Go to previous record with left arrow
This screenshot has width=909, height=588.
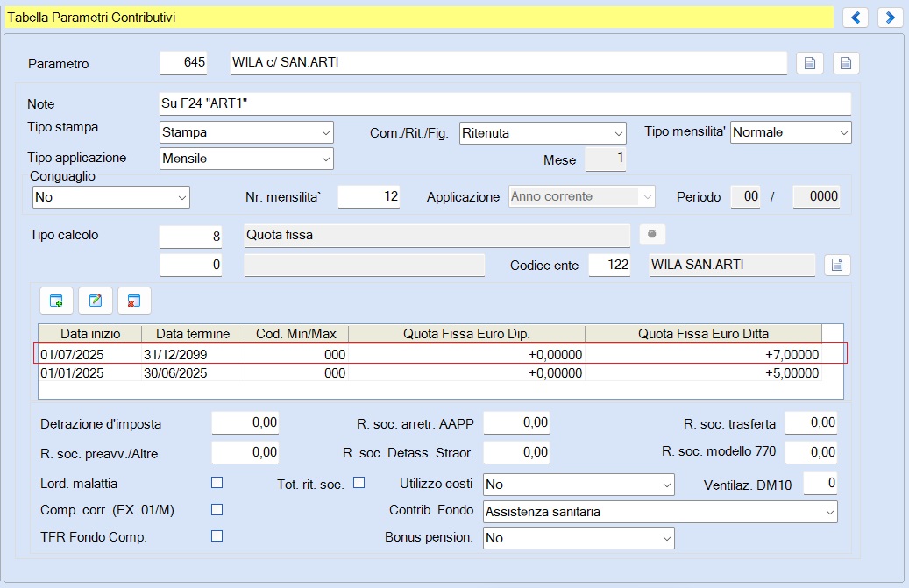[x=856, y=18]
